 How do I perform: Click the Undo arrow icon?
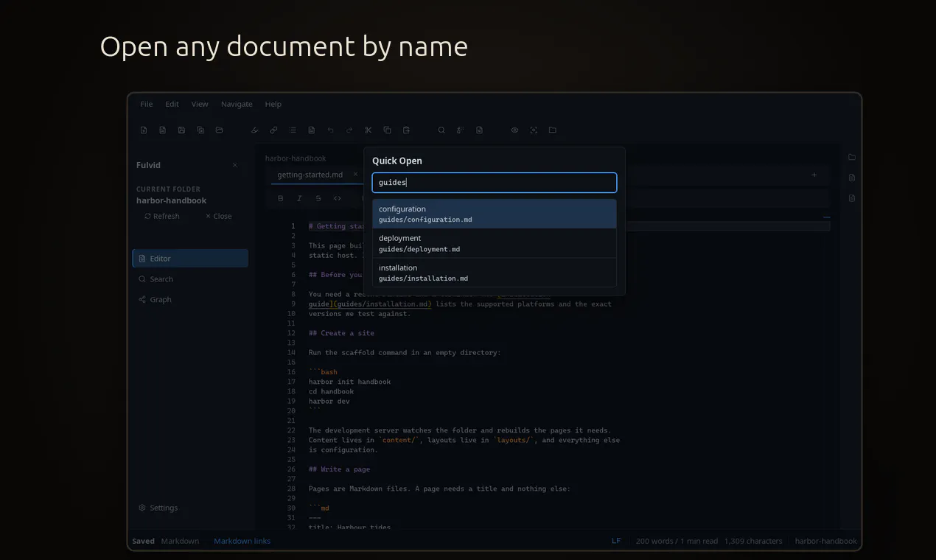(330, 130)
